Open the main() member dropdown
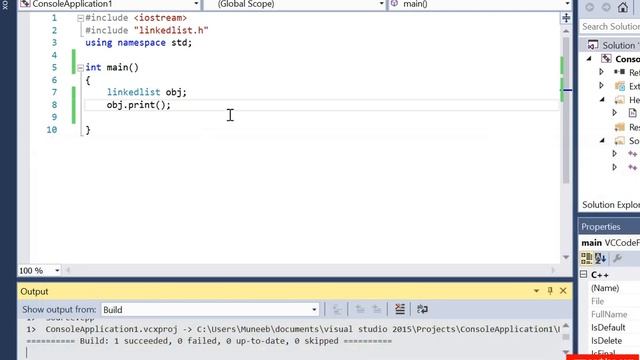The height and width of the screenshot is (360, 640). (x=567, y=4)
